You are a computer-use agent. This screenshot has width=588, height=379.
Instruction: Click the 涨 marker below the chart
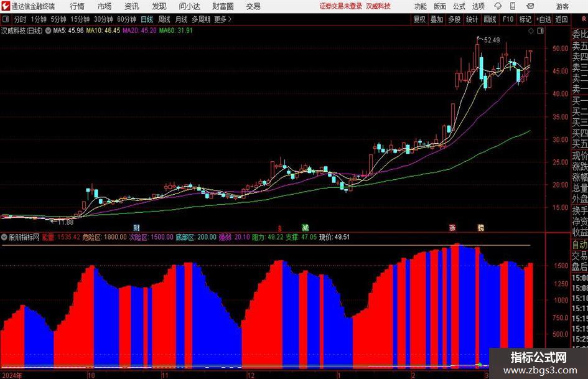(x=452, y=228)
